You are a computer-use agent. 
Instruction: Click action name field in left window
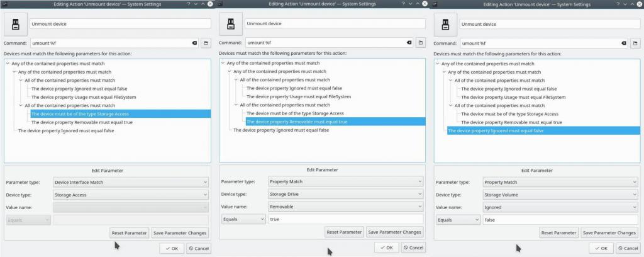point(120,24)
